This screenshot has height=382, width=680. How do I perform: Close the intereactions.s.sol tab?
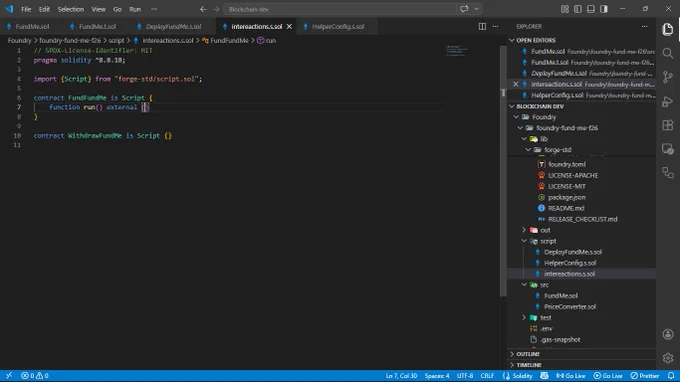click(289, 26)
